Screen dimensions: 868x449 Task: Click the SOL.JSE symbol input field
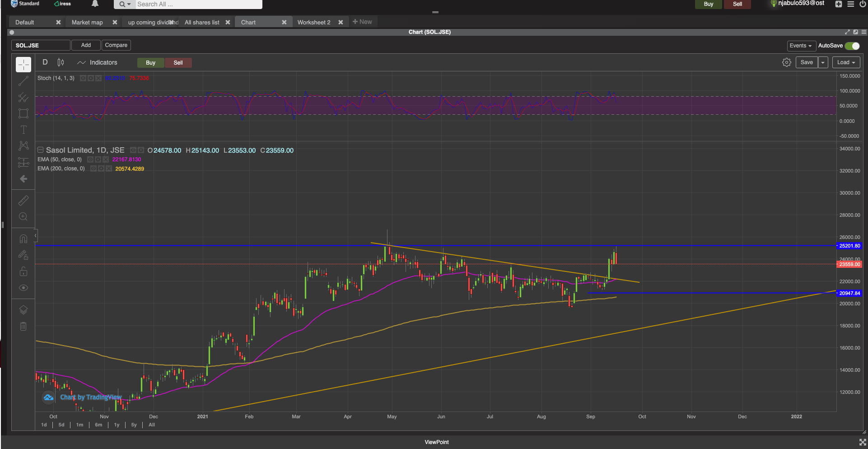coord(41,45)
